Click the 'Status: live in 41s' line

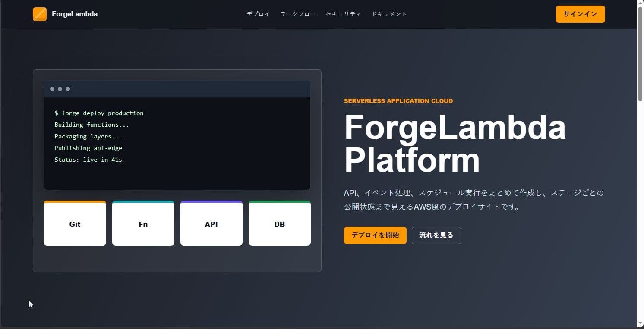(88, 160)
